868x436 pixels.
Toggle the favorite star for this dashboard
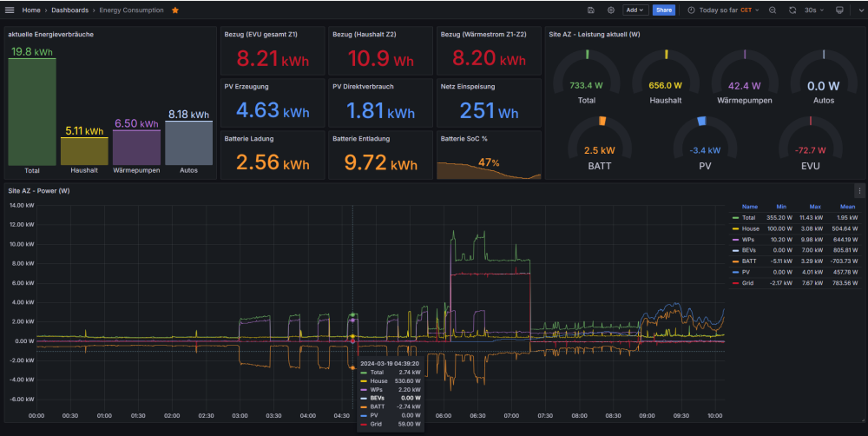[175, 10]
